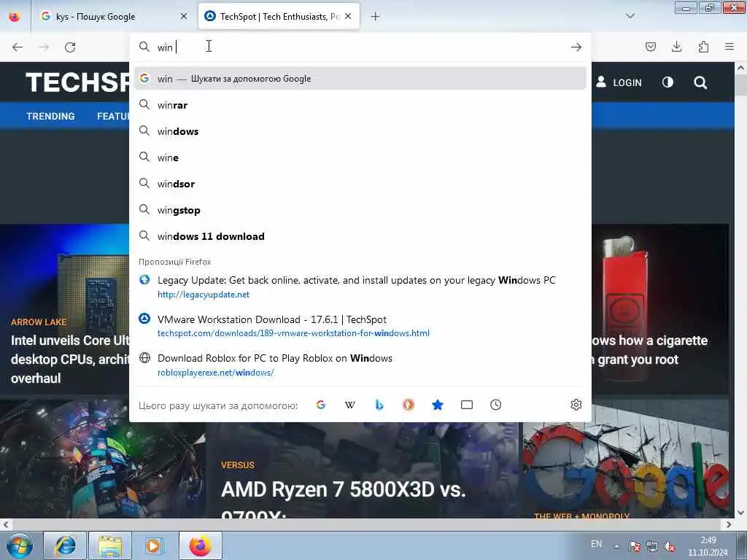
Task: Click page scrollbar up arrow
Action: pos(740,68)
